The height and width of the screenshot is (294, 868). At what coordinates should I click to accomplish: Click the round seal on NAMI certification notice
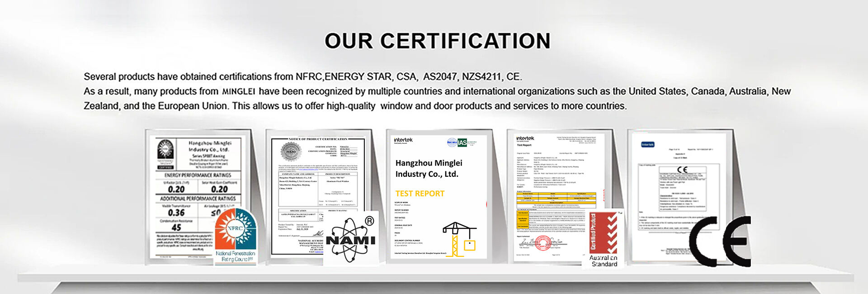[290, 152]
